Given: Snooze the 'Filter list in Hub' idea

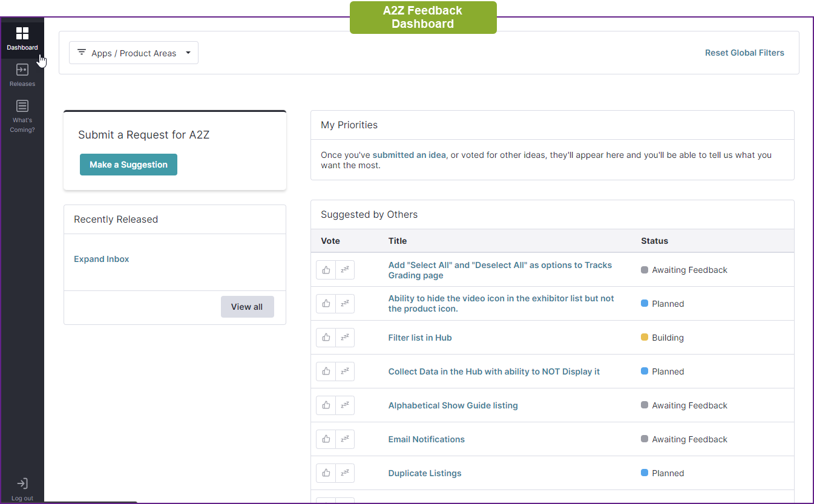Looking at the screenshot, I should [345, 338].
